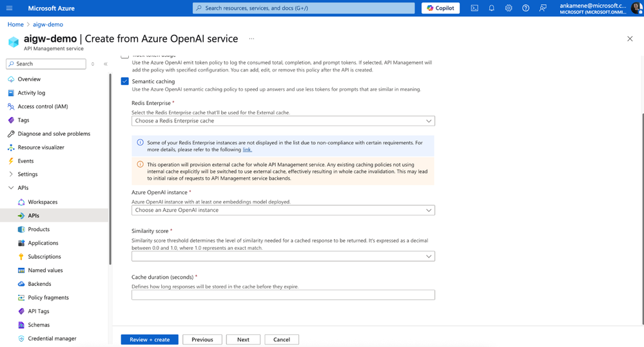Viewport: 644px width, 347px height.
Task: Click the Schemas icon
Action: pyautogui.click(x=21, y=325)
